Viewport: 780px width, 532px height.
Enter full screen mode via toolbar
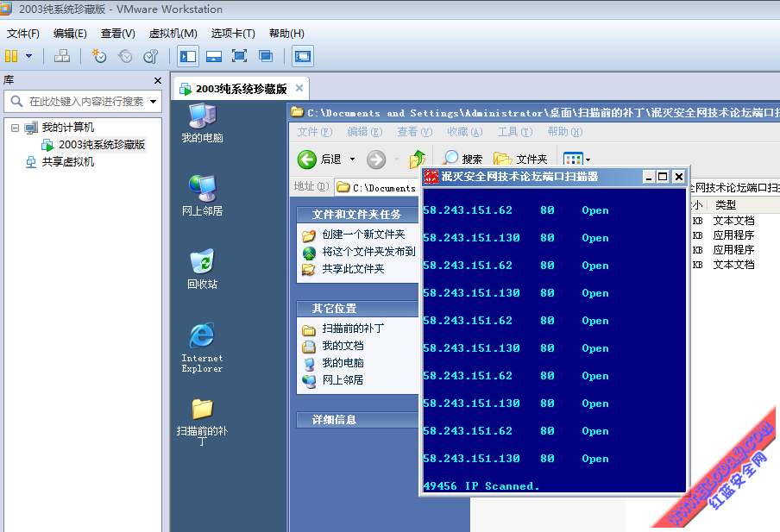(239, 56)
